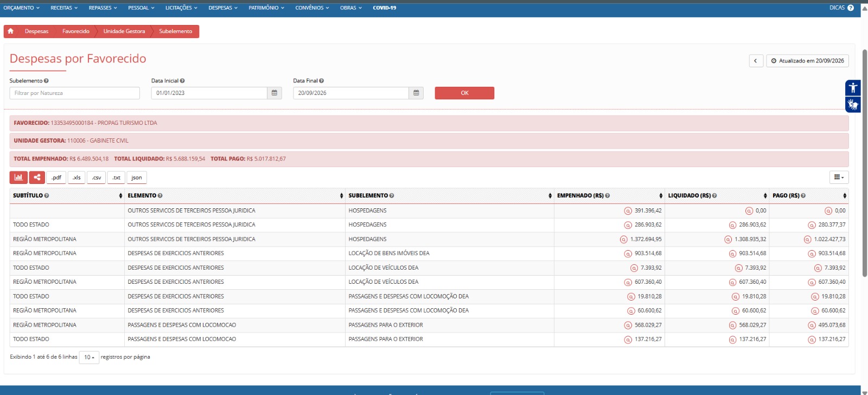Open the LICITAÇÕES menu
868x395 pixels.
pyautogui.click(x=181, y=8)
